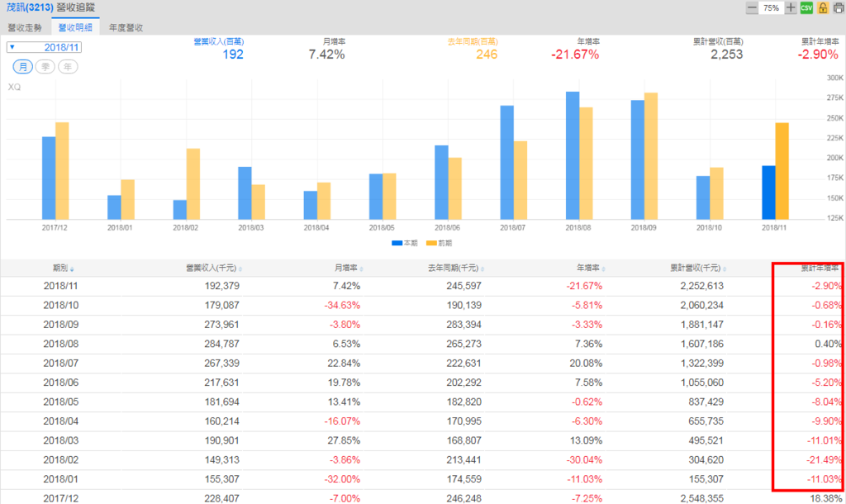This screenshot has height=504, width=846.
Task: Click year growth cell -30.04%
Action: pyautogui.click(x=584, y=460)
